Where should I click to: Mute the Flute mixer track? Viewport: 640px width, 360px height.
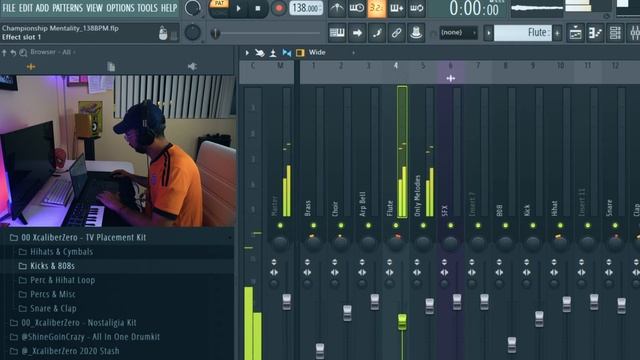(396, 225)
